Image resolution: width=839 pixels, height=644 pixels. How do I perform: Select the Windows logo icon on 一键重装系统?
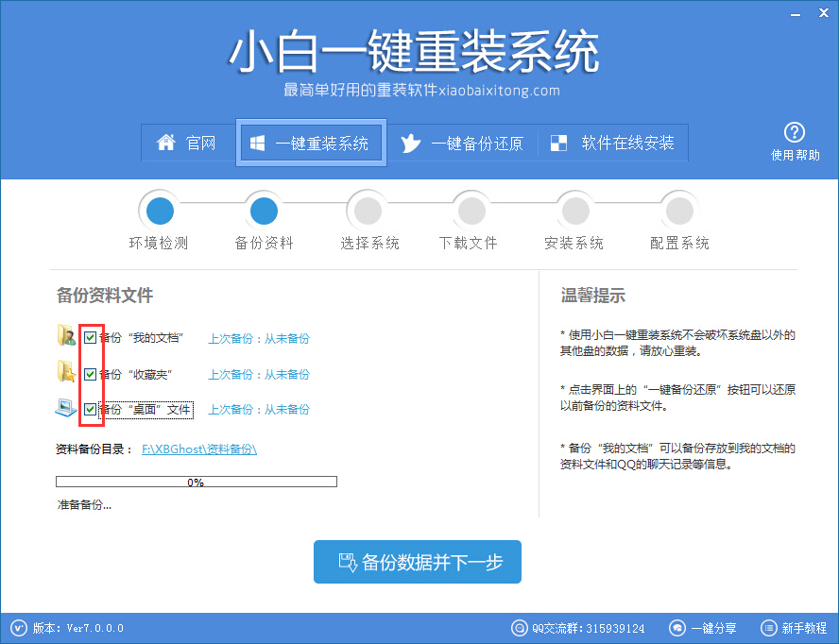click(x=257, y=143)
